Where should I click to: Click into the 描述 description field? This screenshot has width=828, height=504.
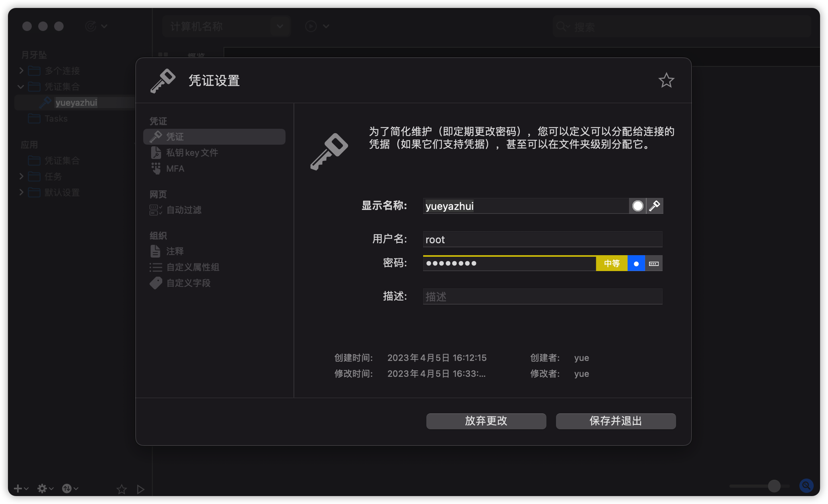click(542, 297)
